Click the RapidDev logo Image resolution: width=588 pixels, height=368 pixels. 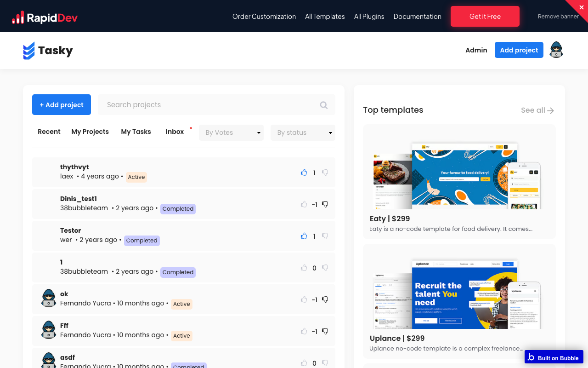click(44, 17)
